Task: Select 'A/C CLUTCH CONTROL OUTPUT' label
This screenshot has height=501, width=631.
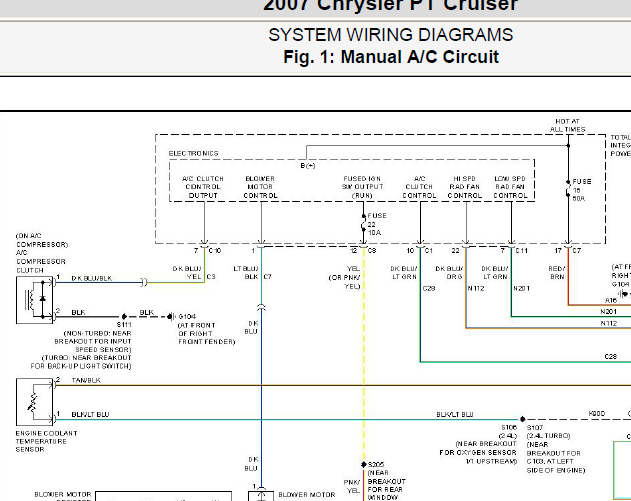Action: [203, 187]
